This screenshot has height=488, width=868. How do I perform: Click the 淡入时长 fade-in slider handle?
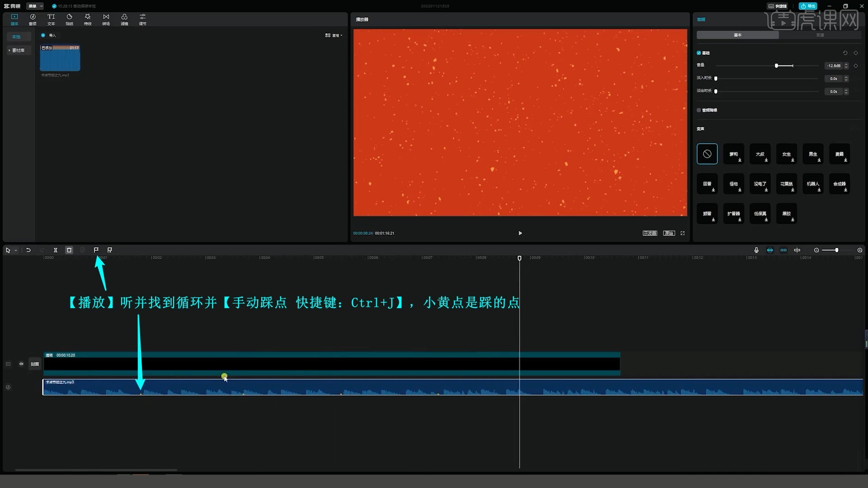click(x=716, y=79)
